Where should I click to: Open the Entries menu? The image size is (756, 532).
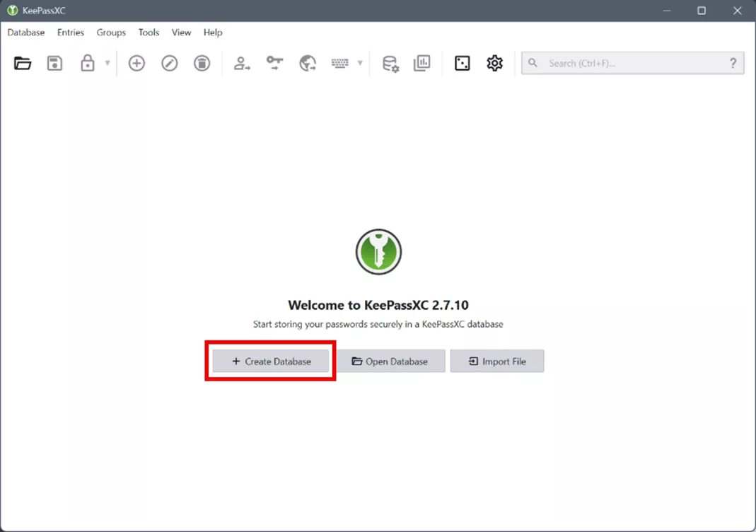pyautogui.click(x=71, y=33)
